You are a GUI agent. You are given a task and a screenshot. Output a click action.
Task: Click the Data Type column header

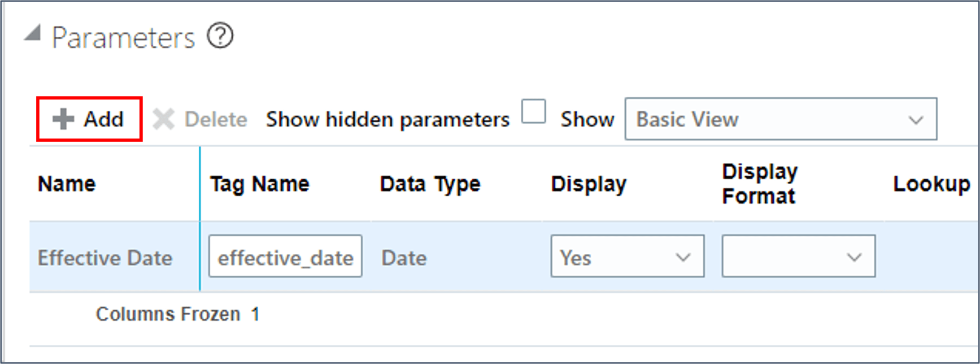click(x=430, y=183)
